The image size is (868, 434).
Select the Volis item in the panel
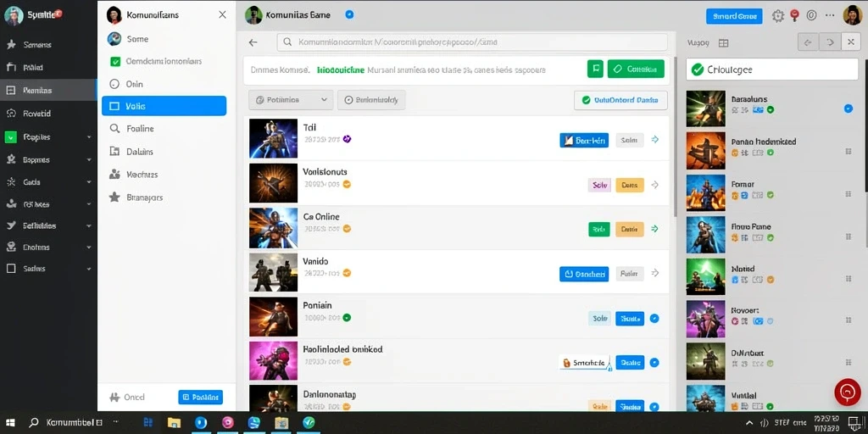pos(164,106)
